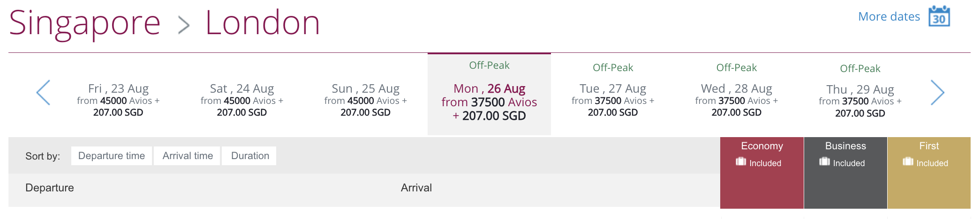Open the More dates link

click(x=889, y=17)
